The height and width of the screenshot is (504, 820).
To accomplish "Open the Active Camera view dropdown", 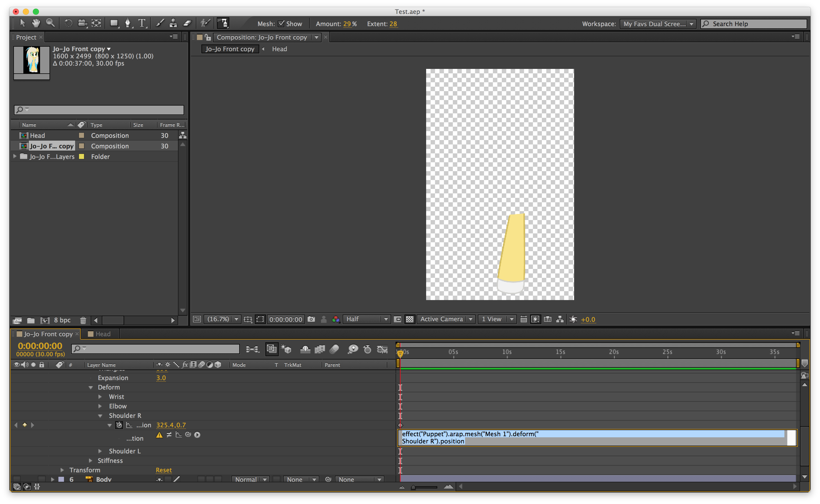I will (446, 319).
